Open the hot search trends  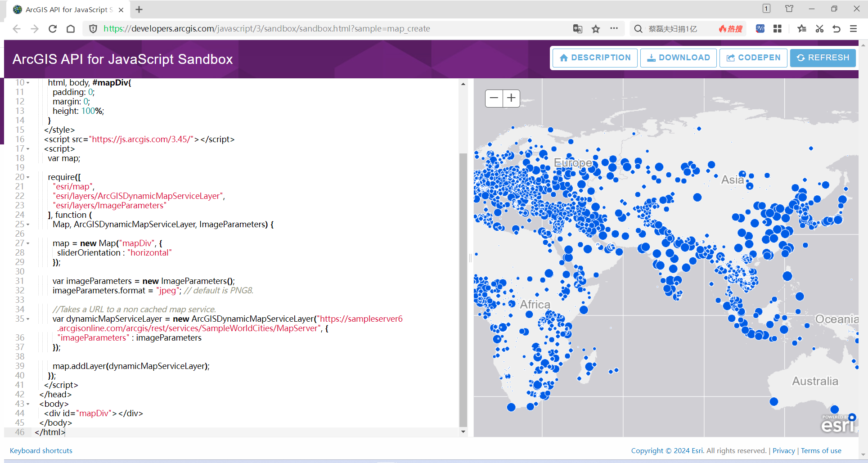730,29
